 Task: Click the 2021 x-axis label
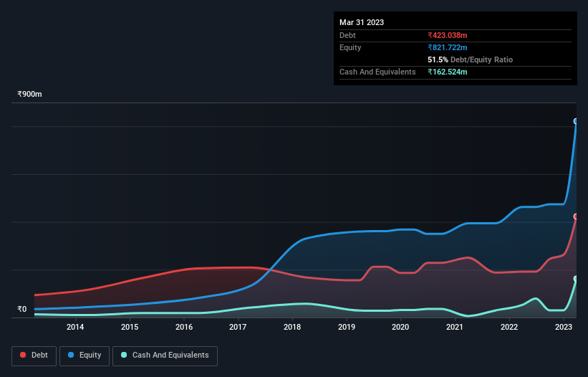(455, 327)
